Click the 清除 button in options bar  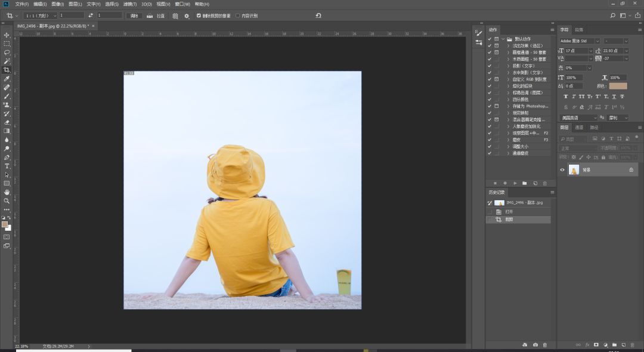(134, 16)
